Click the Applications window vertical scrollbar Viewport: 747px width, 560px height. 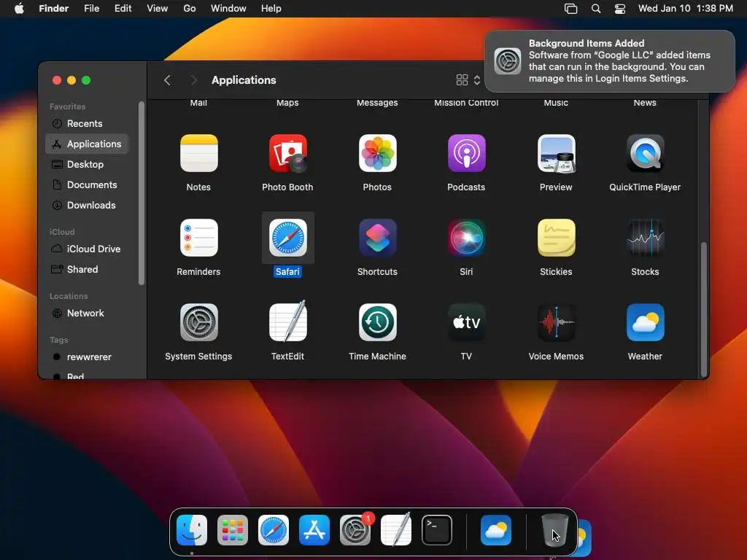704,309
